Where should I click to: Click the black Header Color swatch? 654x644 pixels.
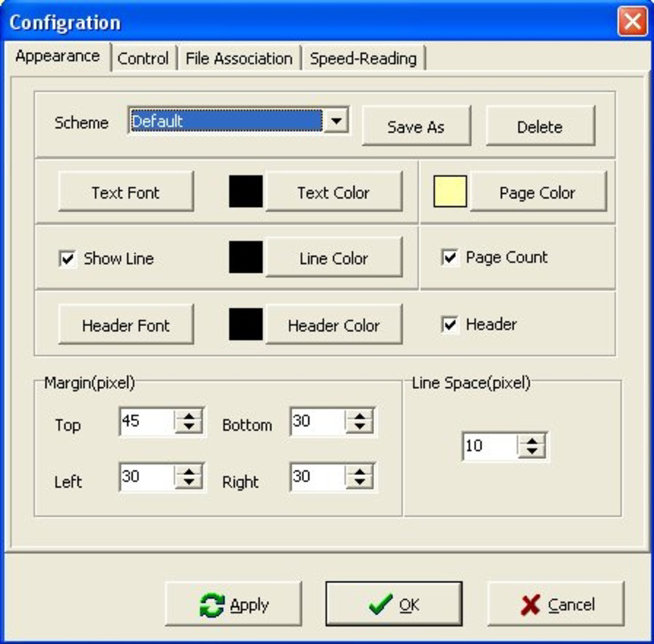[x=245, y=324]
